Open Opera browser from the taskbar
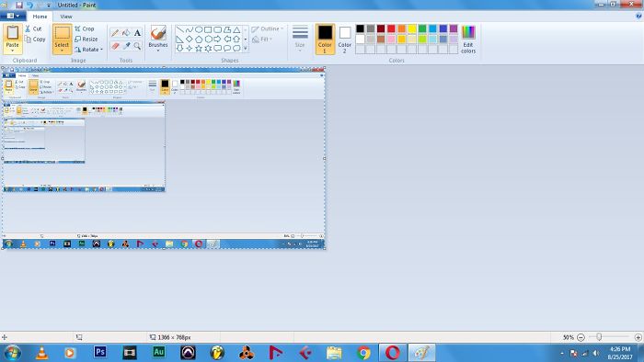This screenshot has width=644, height=362. pos(392,353)
